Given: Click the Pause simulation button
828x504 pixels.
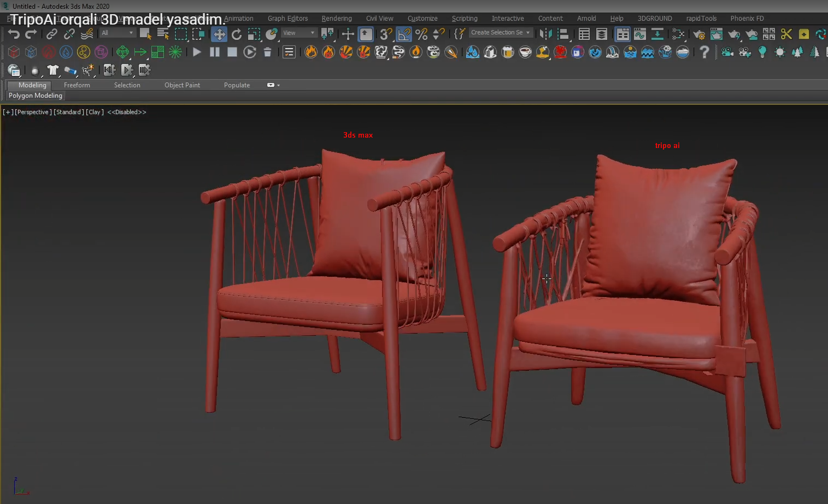Looking at the screenshot, I should [x=215, y=52].
